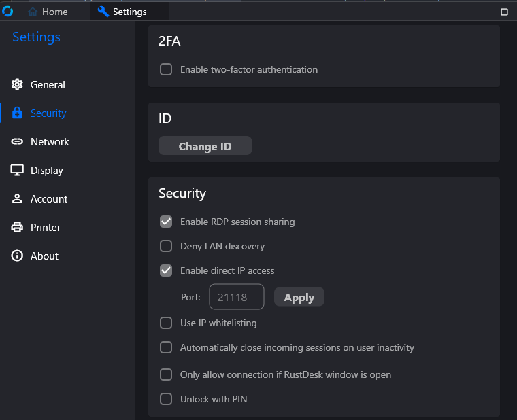517x420 pixels.
Task: Open the hamburger menu in title bar
Action: coord(467,12)
